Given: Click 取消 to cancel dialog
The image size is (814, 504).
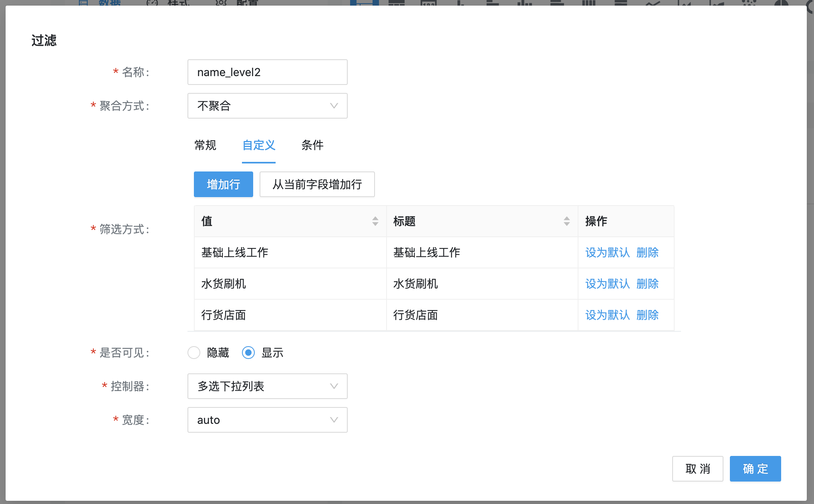Looking at the screenshot, I should 698,468.
